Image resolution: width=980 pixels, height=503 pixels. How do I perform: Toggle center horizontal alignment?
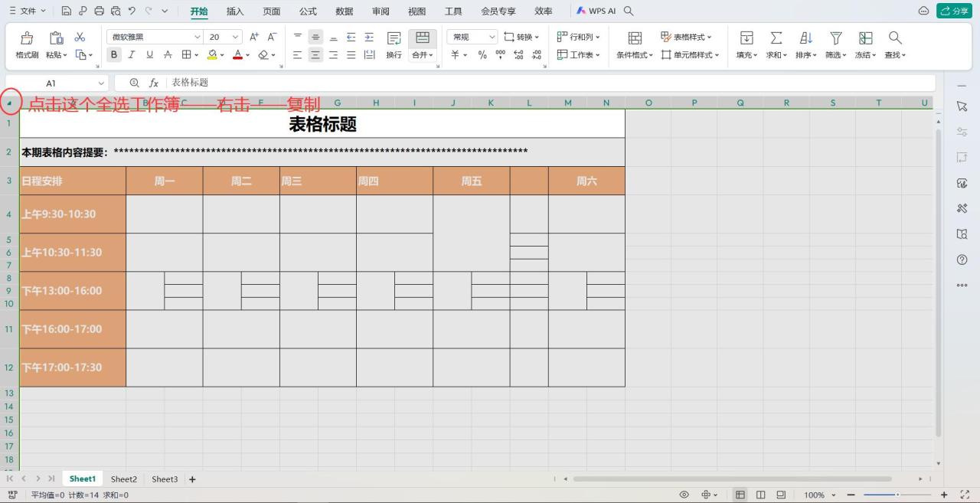[x=315, y=54]
